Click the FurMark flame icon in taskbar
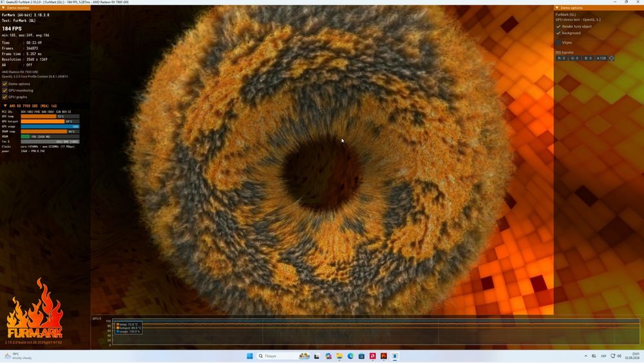The width and height of the screenshot is (644, 363). 384,356
